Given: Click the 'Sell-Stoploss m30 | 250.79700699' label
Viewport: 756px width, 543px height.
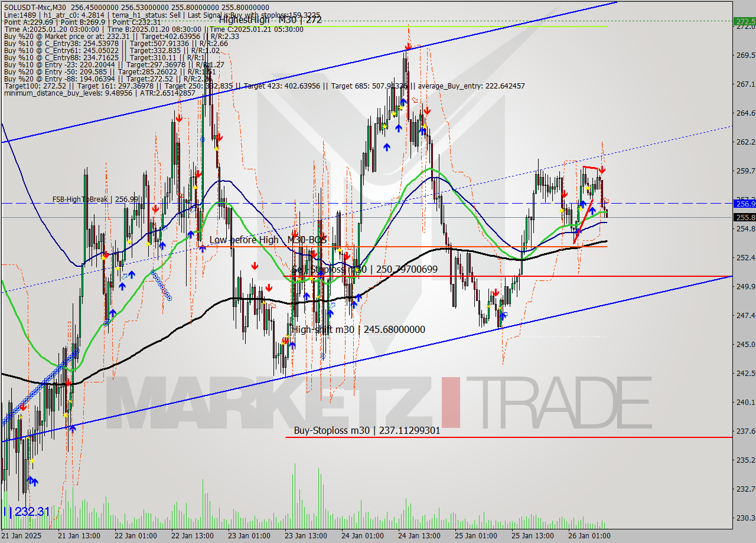Looking at the screenshot, I should coord(364,269).
